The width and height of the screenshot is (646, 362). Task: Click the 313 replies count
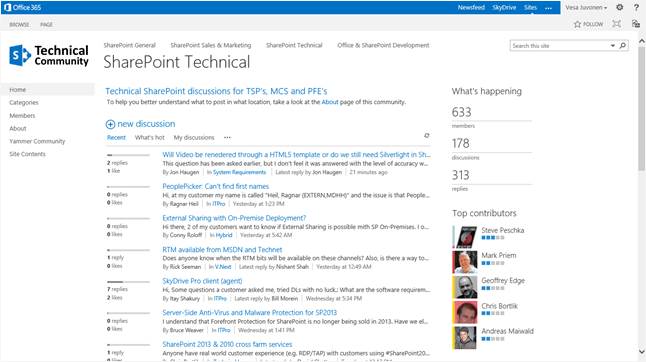tap(461, 175)
